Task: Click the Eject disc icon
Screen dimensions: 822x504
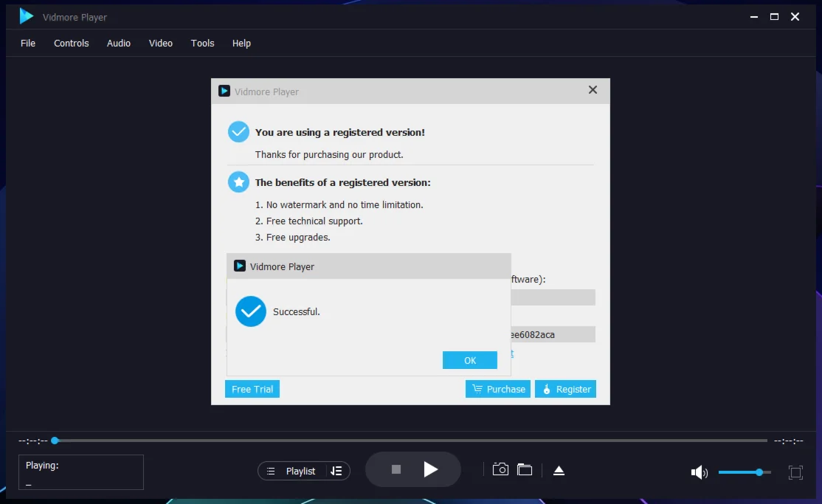Action: [559, 470]
